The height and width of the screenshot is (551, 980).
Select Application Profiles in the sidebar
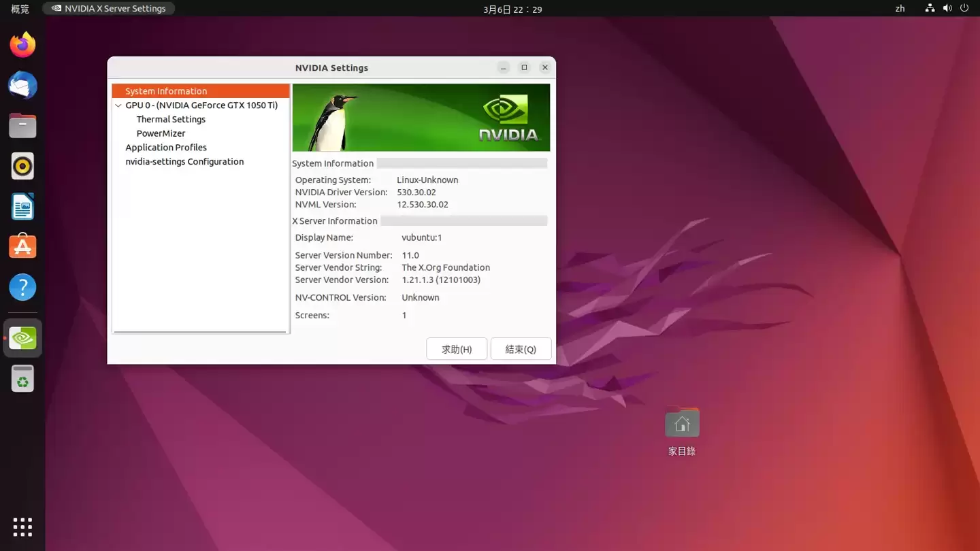tap(165, 147)
